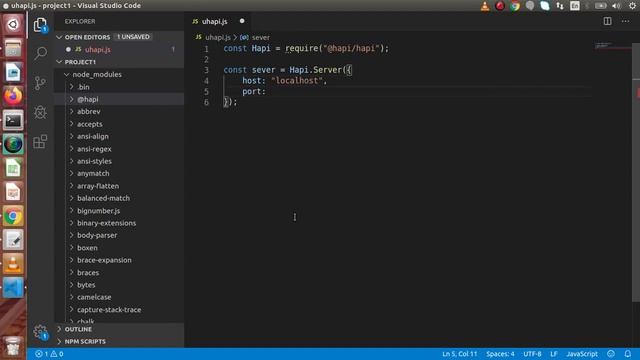
Task: Click the unsaved dot on uhapi.js tab
Action: [x=242, y=21]
